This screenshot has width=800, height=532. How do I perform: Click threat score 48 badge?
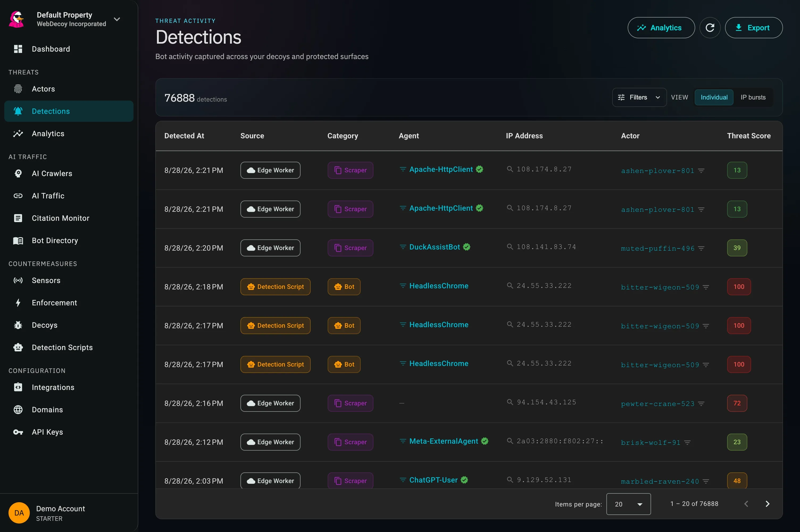click(x=737, y=481)
